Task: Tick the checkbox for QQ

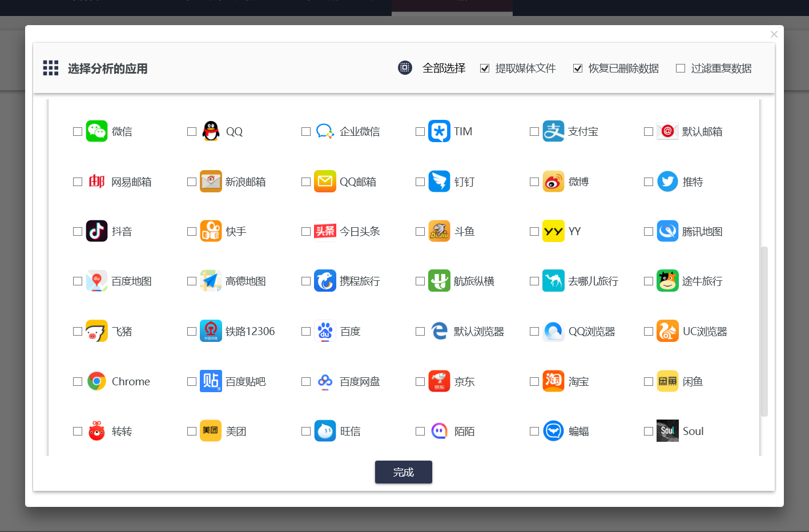Action: pos(192,131)
